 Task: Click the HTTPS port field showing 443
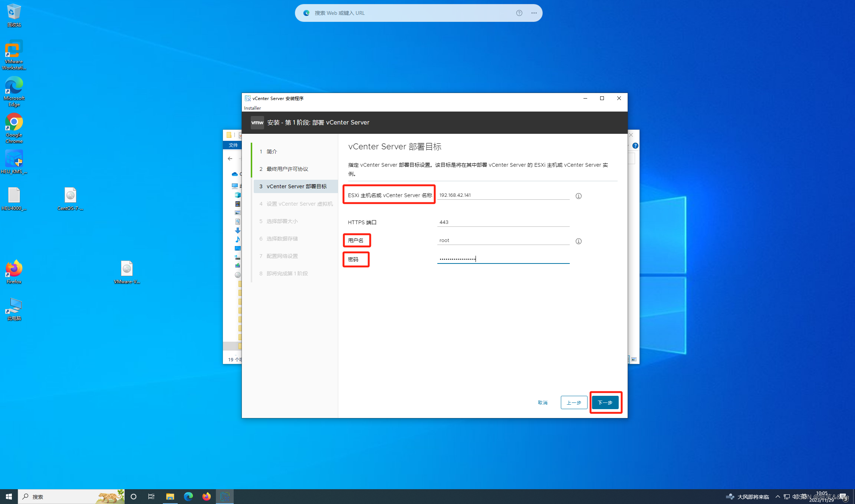(x=503, y=222)
